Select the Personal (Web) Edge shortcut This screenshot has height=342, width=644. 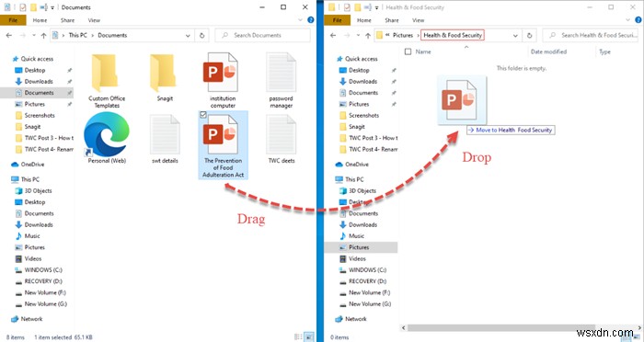click(x=107, y=138)
